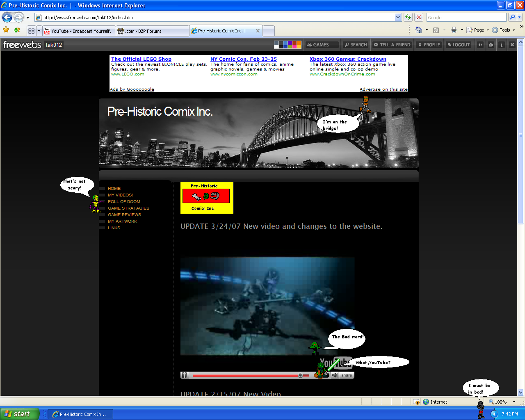Open the GAME REVIEWS navigation link
525x420 pixels.
124,215
